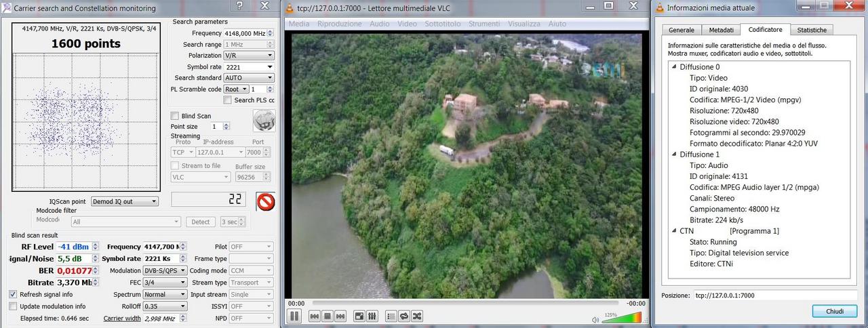Open the Audio menu in VLC
Viewport: 868px width, 328px height.
pos(380,24)
